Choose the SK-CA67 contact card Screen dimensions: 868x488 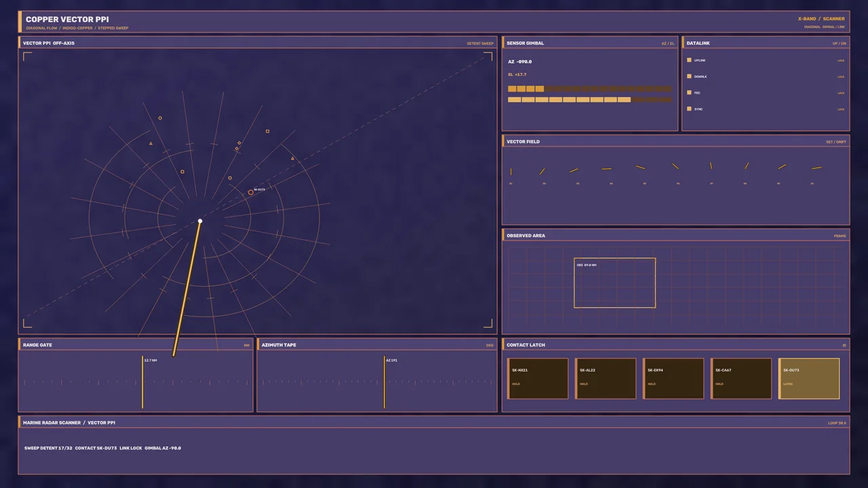point(741,379)
